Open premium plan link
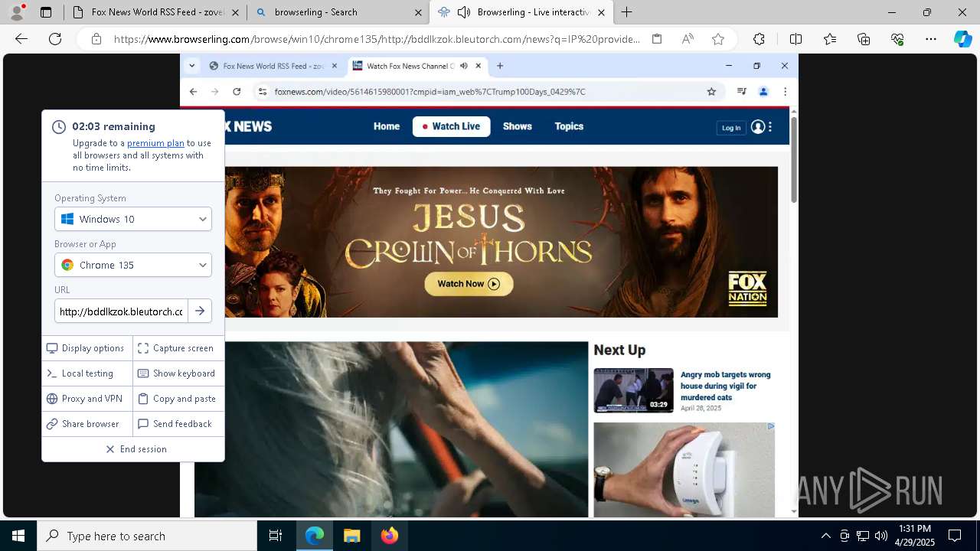The image size is (980, 551). (155, 143)
